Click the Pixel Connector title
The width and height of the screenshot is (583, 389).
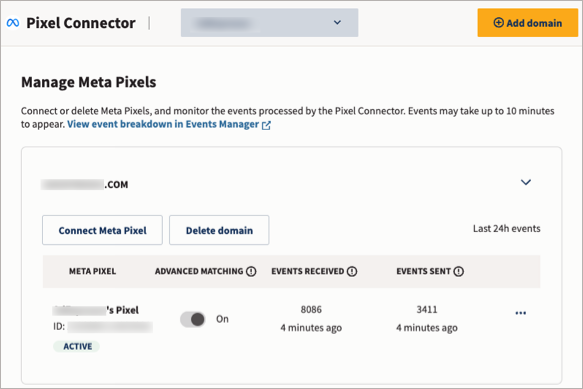[x=81, y=23]
